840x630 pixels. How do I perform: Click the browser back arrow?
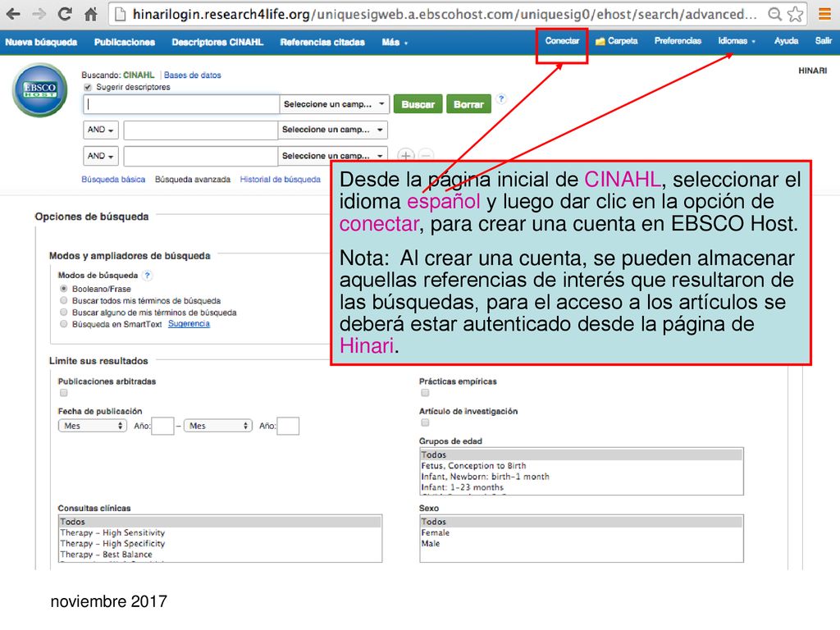[x=13, y=15]
